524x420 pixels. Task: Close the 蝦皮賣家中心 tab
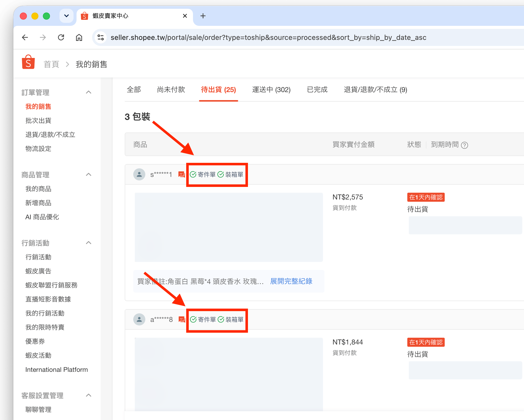coord(185,16)
